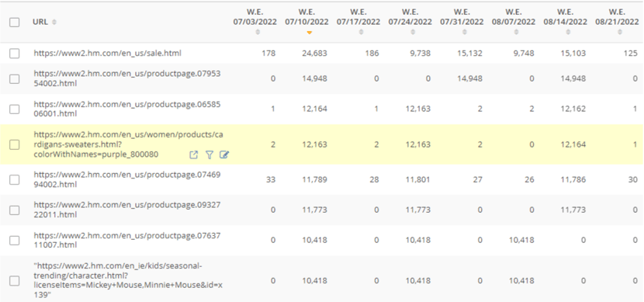Select value 15,132 in sale.html row

click(x=470, y=54)
